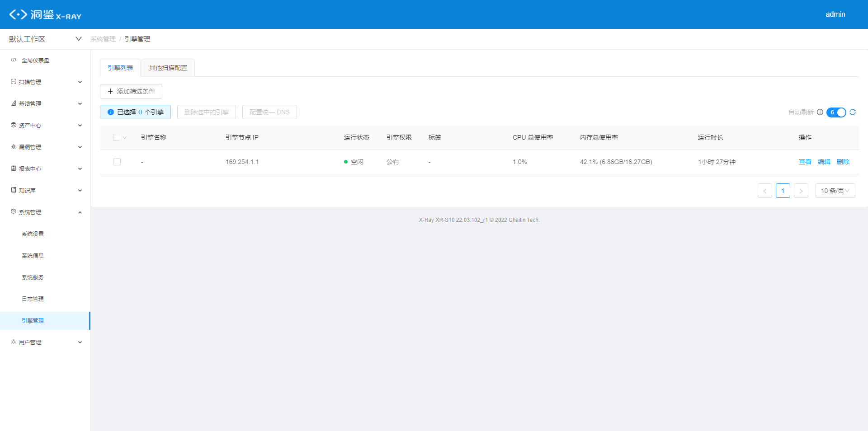Click the 添加筛选条件 button
The width and height of the screenshot is (868, 431).
point(131,91)
